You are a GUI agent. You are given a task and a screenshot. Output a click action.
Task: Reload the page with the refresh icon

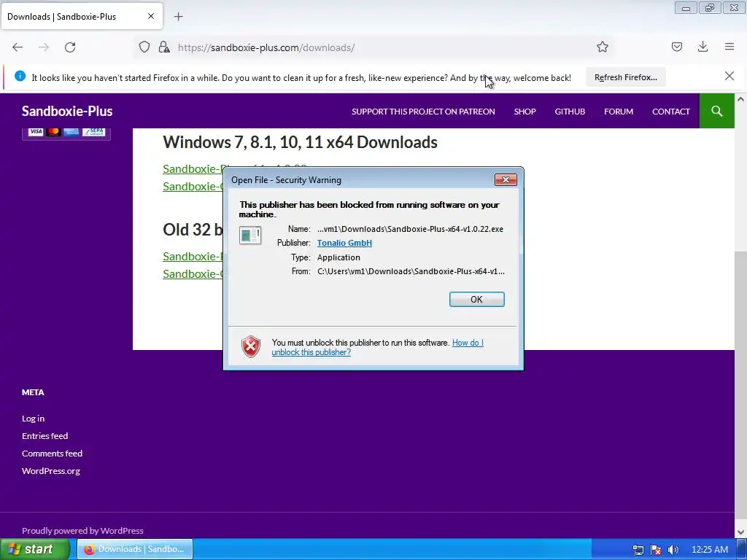tap(70, 47)
